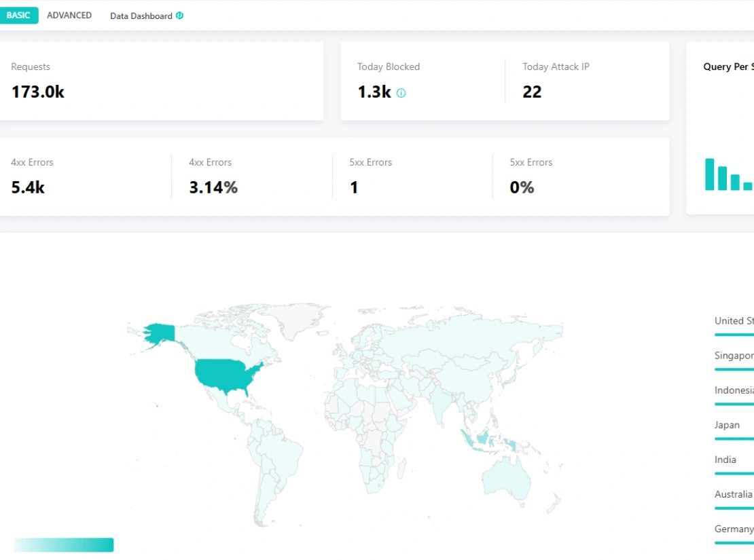This screenshot has height=560, width=754.
Task: Open the ADVANCED tab
Action: point(69,16)
